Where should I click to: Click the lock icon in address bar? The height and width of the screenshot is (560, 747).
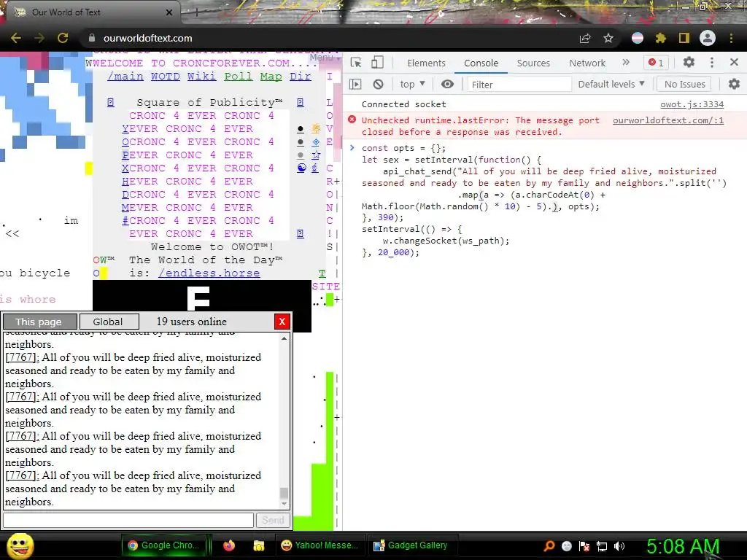92,38
